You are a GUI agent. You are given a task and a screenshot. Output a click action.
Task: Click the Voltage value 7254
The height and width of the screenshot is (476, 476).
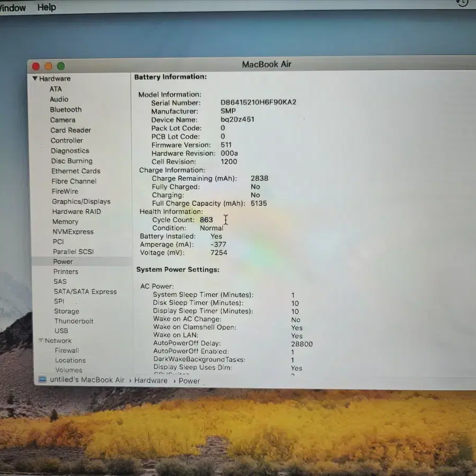219,253
